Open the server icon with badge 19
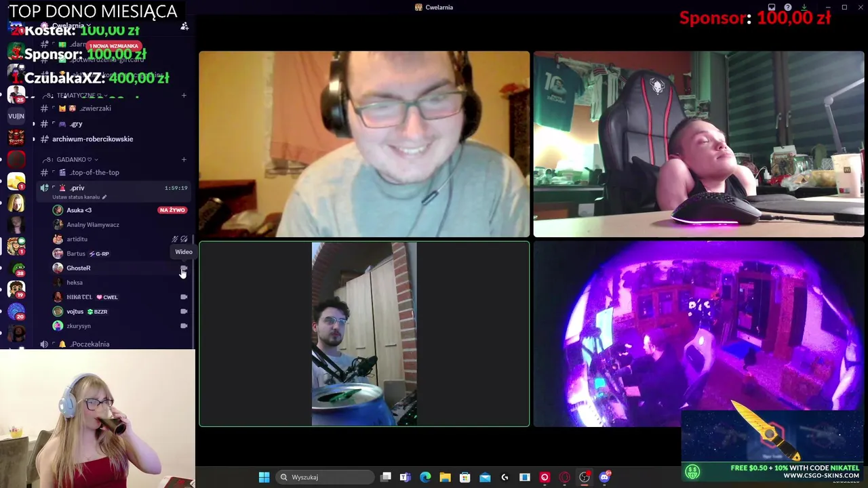 [16, 290]
